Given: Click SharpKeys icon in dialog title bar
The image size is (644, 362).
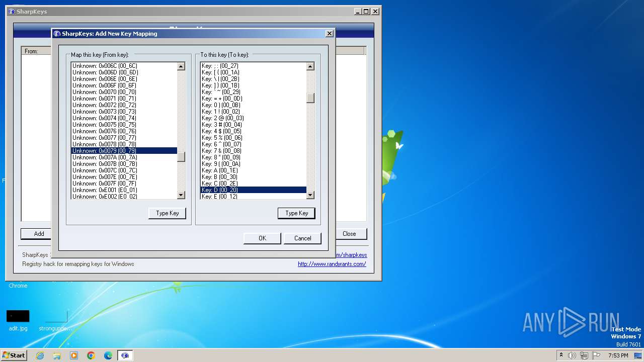Looking at the screenshot, I should point(57,34).
